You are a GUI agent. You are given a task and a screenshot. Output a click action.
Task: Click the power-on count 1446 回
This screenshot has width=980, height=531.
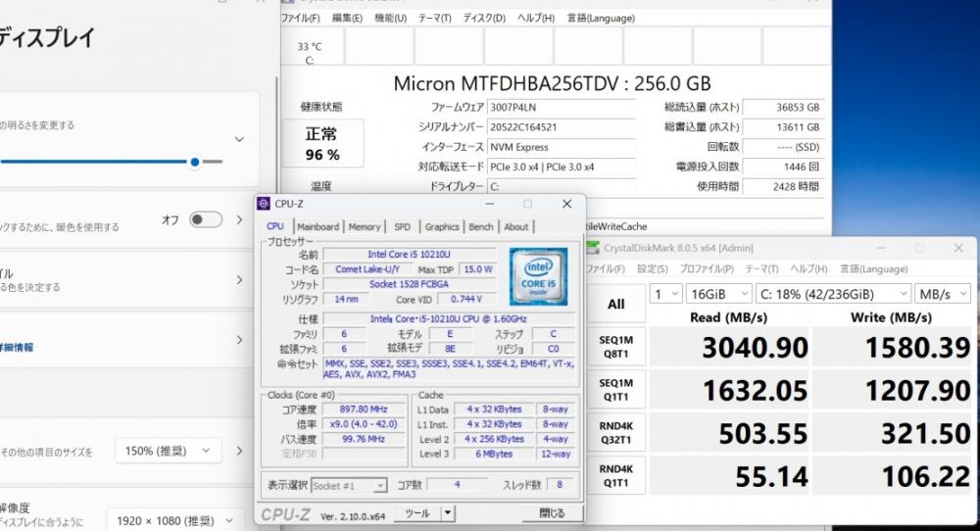coord(783,167)
